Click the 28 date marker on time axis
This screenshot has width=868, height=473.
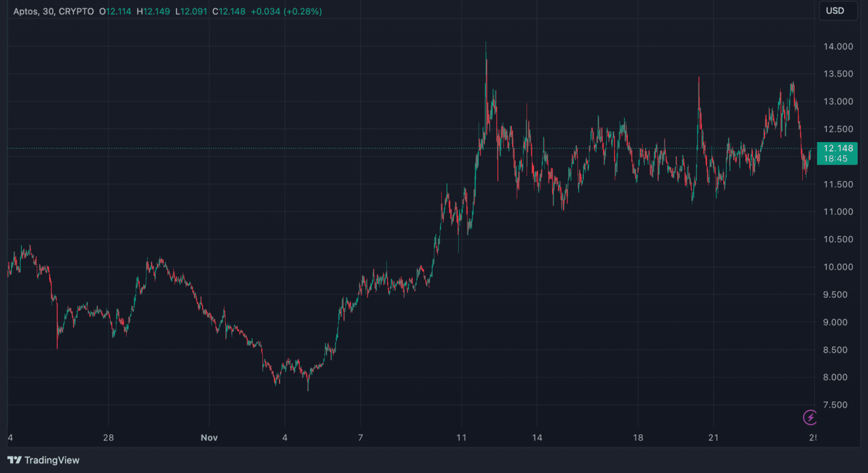pos(108,438)
